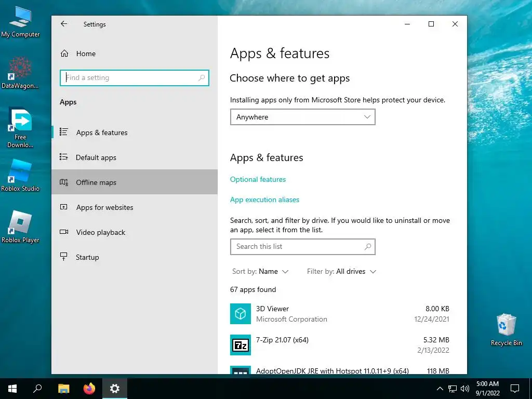
Task: Open the taskbar clock and date
Action: (487, 389)
